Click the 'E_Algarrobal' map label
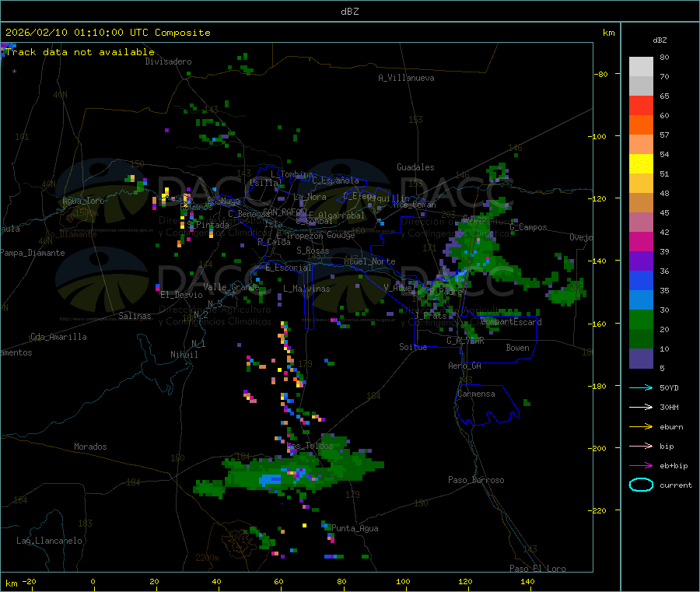The height and width of the screenshot is (592, 700). [x=336, y=215]
